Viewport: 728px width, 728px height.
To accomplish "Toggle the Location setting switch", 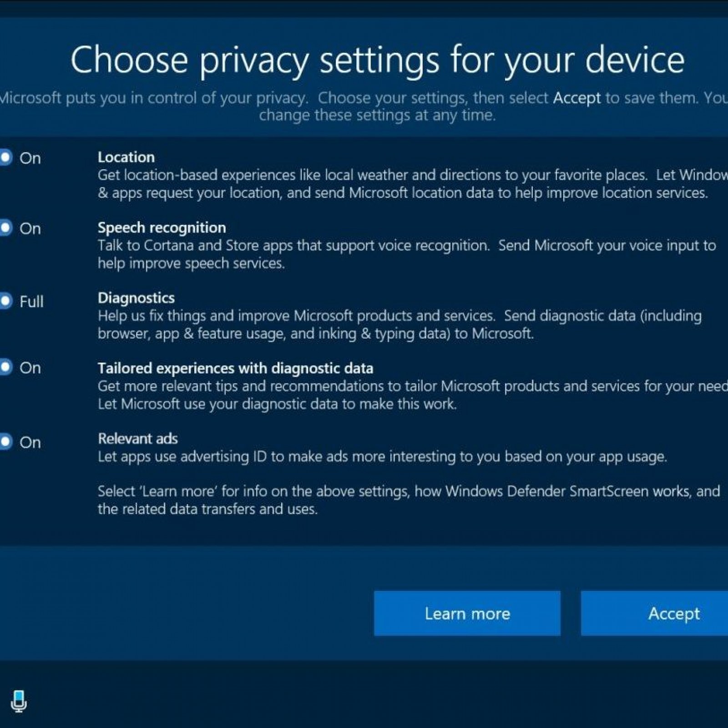I will 5,157.
